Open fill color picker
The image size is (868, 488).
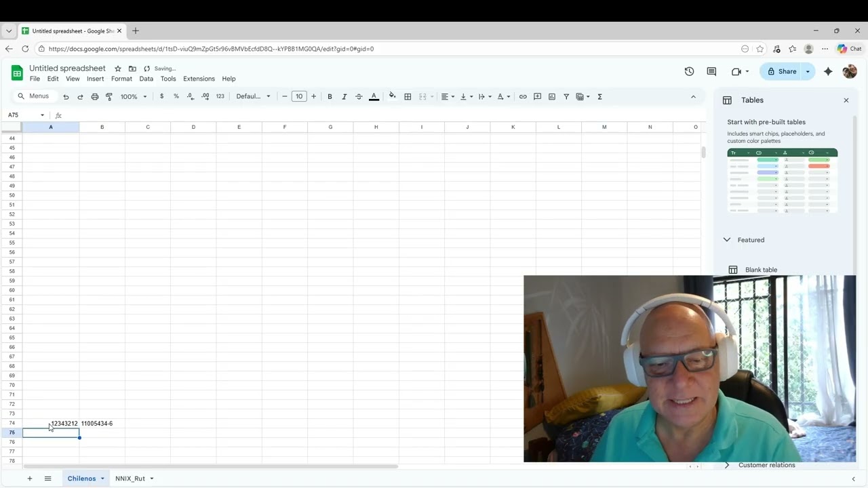coord(392,97)
